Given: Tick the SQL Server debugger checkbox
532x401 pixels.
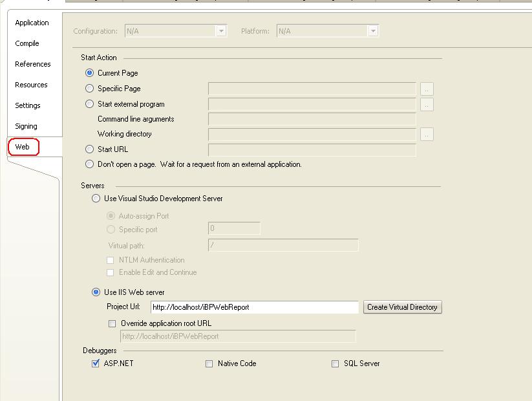Looking at the screenshot, I should click(x=335, y=363).
